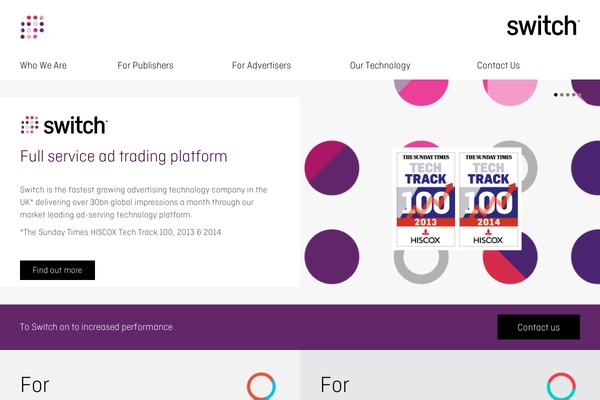Open the For Advertisers section
Image resolution: width=600 pixels, height=400 pixels.
tap(261, 65)
